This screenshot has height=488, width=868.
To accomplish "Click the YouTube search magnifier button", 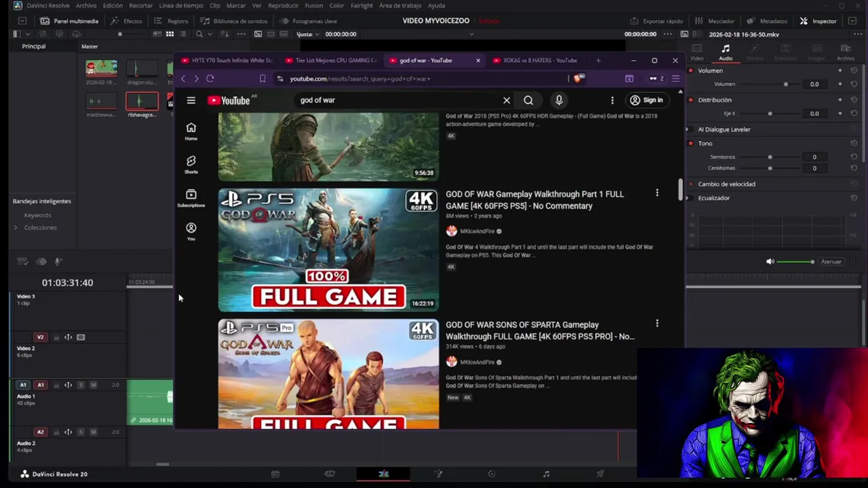I will (528, 100).
